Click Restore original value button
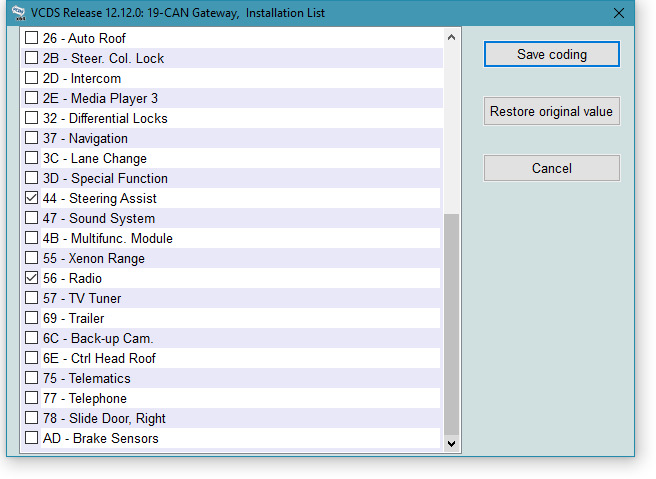 point(551,111)
